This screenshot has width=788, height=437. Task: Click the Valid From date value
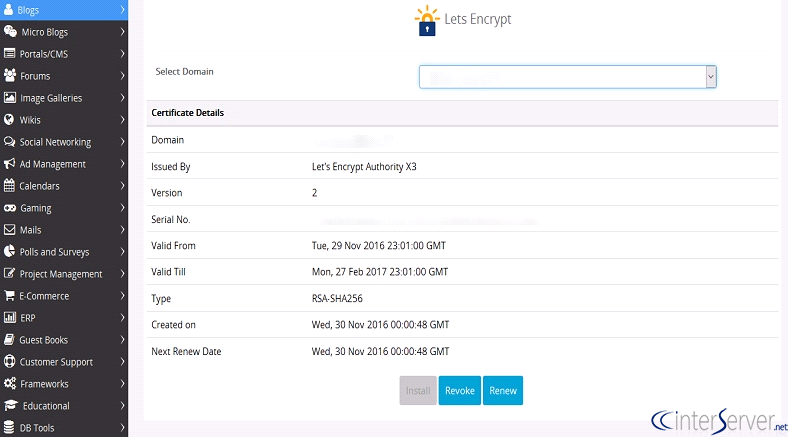pos(378,246)
